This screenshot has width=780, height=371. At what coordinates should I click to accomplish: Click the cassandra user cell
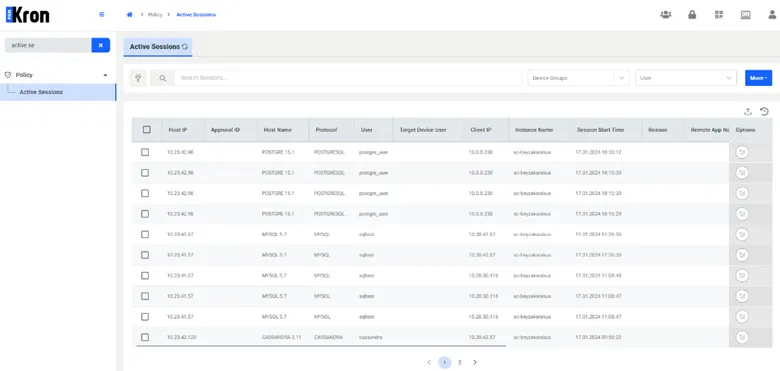[371, 337]
